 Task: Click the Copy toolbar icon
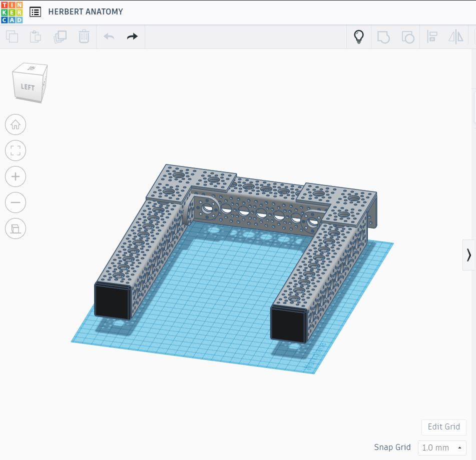coord(12,36)
